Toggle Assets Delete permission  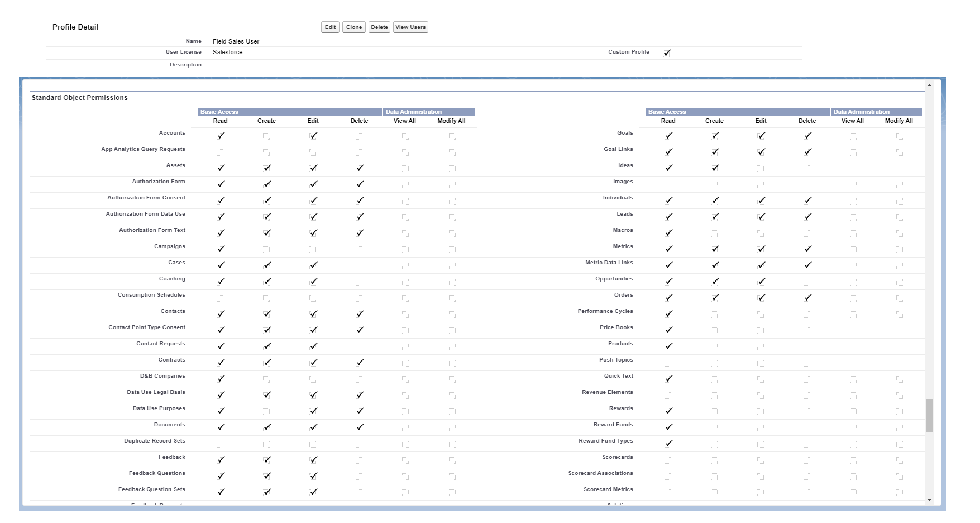(x=360, y=168)
